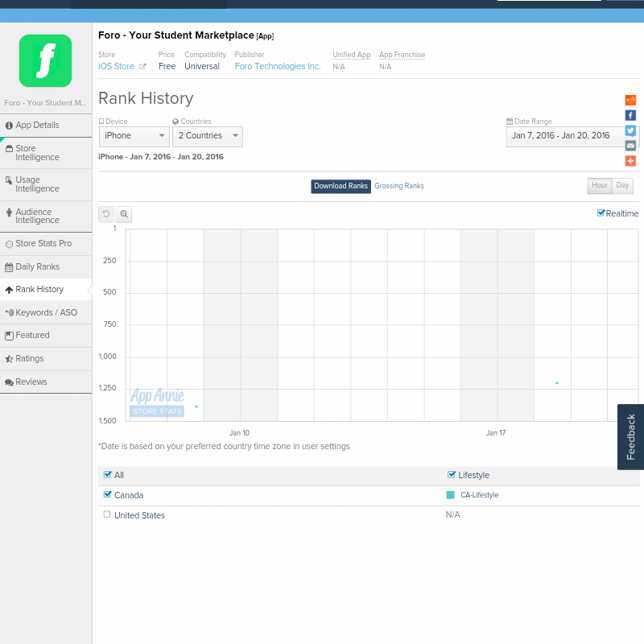Screen dimensions: 644x644
Task: Switch to the Grossing Ranks tab
Action: coord(399,186)
